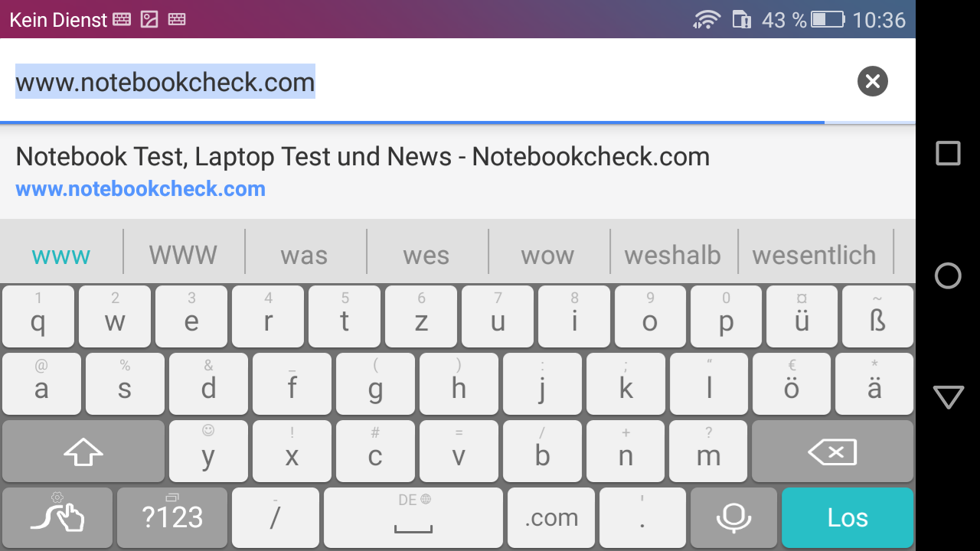Image resolution: width=980 pixels, height=551 pixels.
Task: Switch to the ?123 symbols keyboard
Action: [172, 518]
